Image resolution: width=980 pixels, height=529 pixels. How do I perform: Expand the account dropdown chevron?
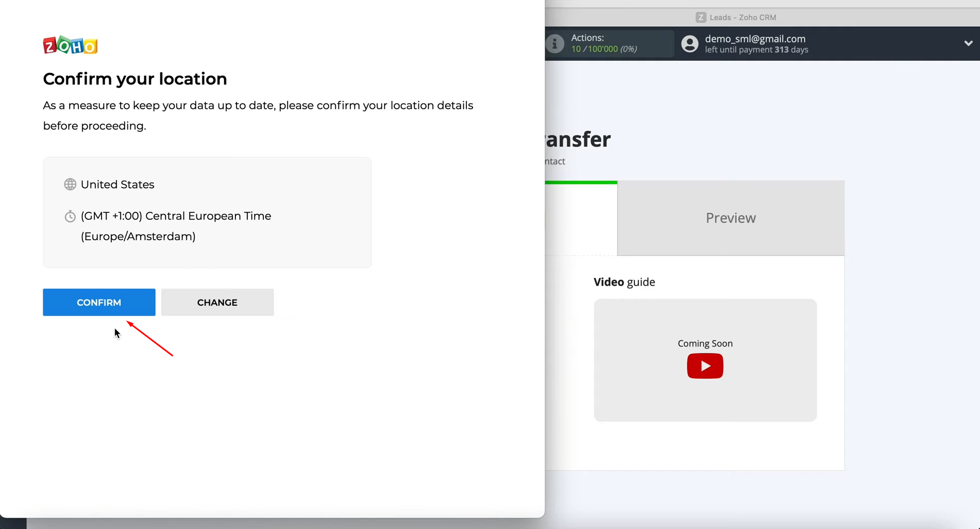tap(968, 43)
